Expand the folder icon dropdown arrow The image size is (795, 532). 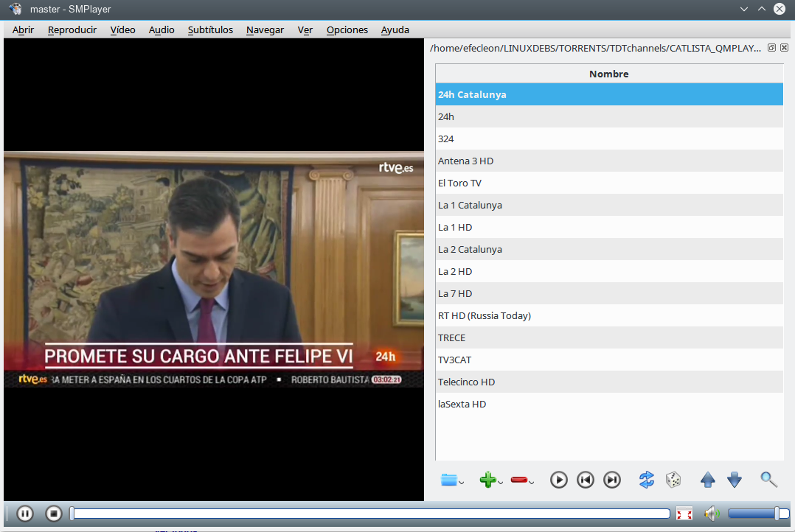[x=462, y=483]
